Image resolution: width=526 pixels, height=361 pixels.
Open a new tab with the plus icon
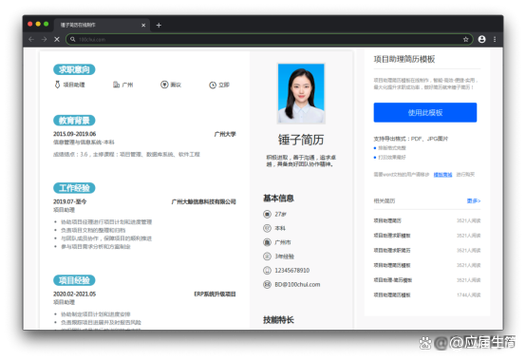(x=159, y=25)
